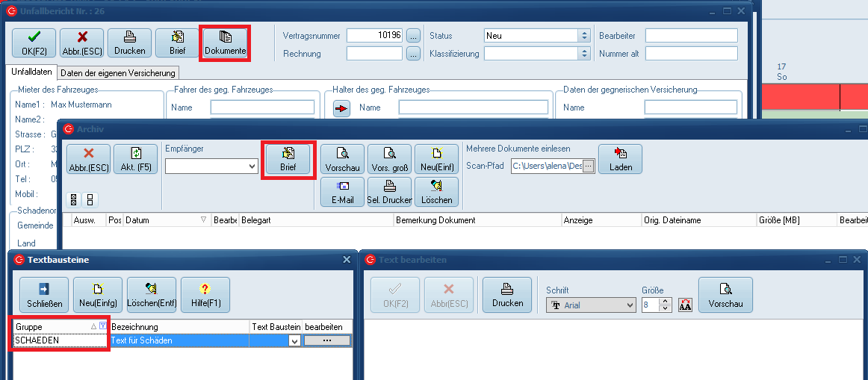The height and width of the screenshot is (380, 868).
Task: Click the Vertragsnummer input field
Action: 374,36
